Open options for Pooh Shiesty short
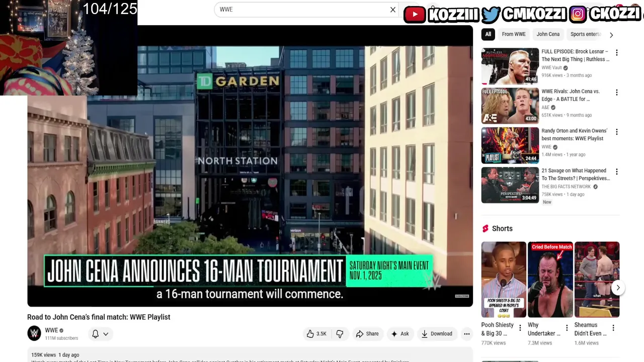 [520, 328]
